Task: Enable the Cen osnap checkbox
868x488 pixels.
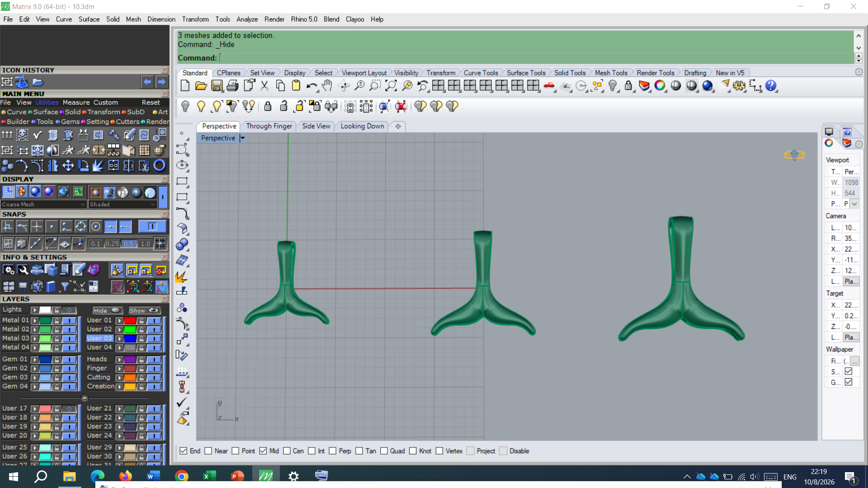Action: (x=287, y=451)
